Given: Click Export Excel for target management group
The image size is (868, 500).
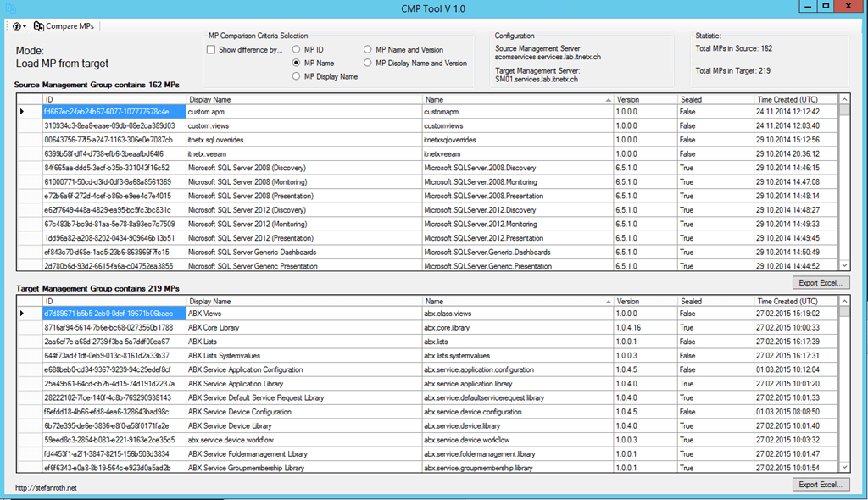Looking at the screenshot, I should coord(819,484).
